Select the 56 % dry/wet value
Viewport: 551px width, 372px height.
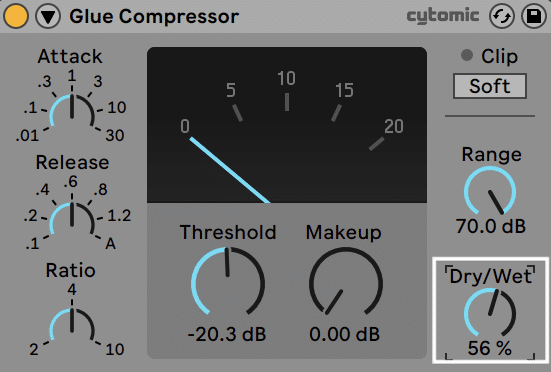490,348
